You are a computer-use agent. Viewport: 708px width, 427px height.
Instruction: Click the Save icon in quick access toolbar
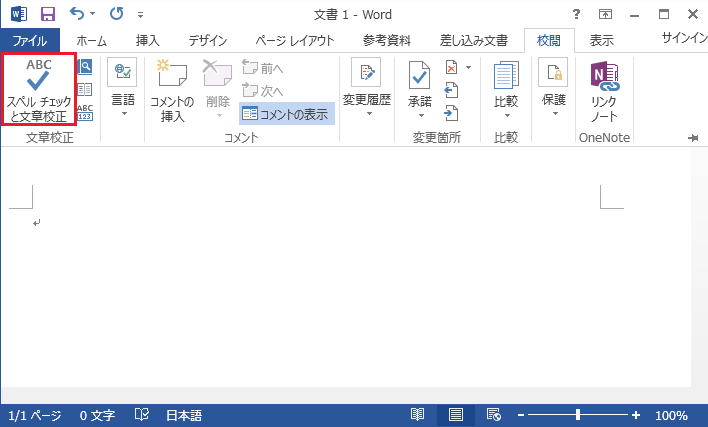tap(47, 15)
